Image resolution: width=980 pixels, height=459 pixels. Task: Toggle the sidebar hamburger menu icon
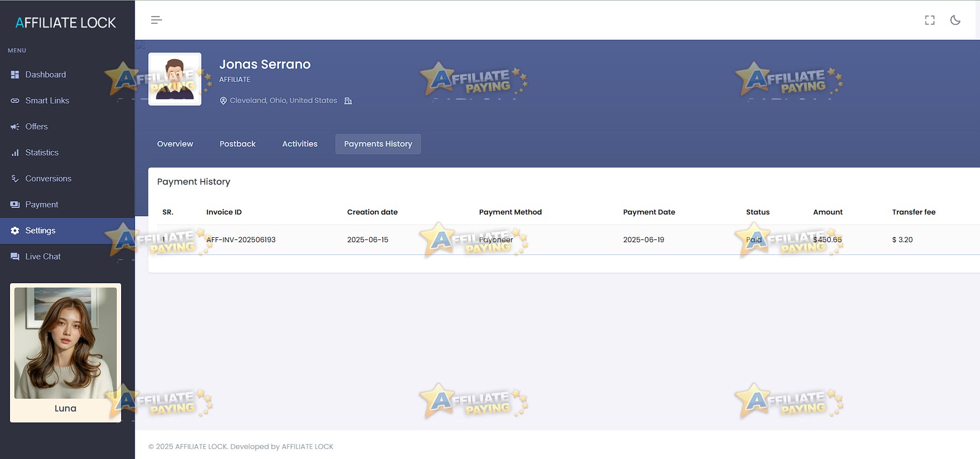coord(157,20)
